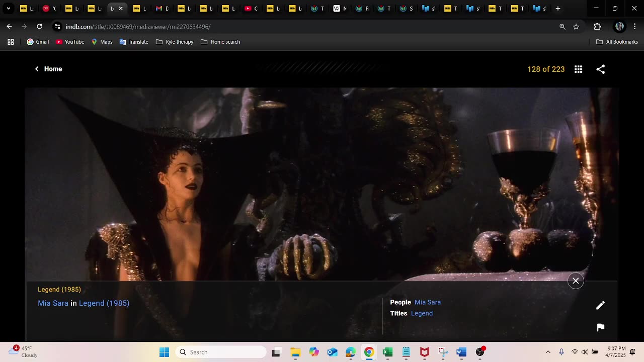Open Legend (1985) link in caption

click(104, 303)
